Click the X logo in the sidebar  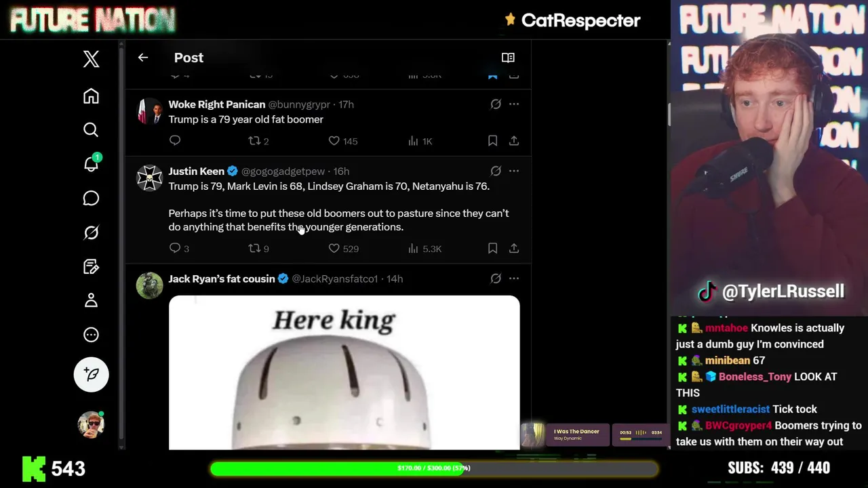point(91,59)
